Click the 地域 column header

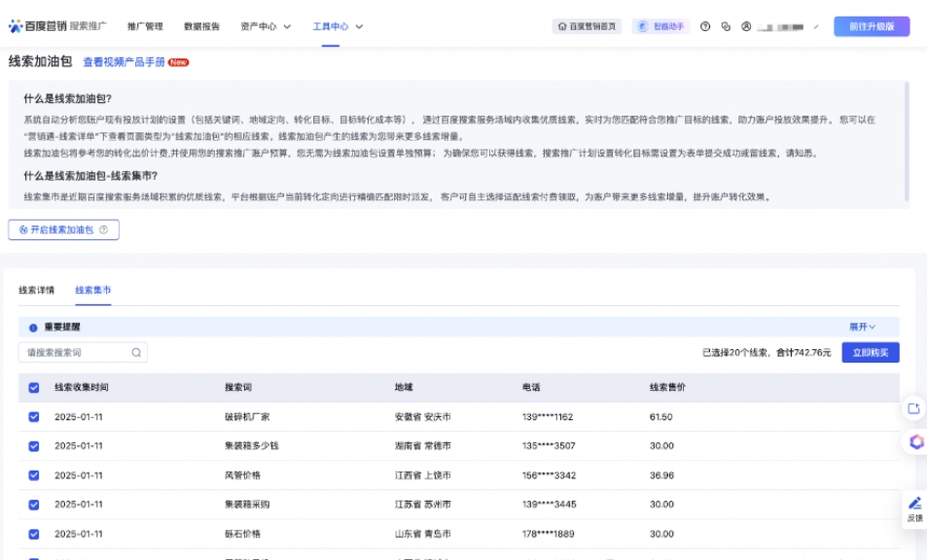(404, 388)
